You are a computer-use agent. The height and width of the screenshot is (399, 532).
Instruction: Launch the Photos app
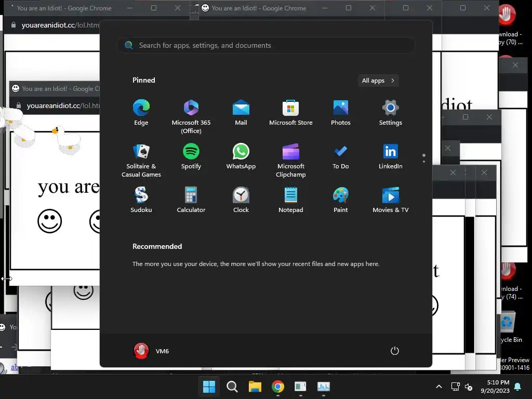pos(341,113)
